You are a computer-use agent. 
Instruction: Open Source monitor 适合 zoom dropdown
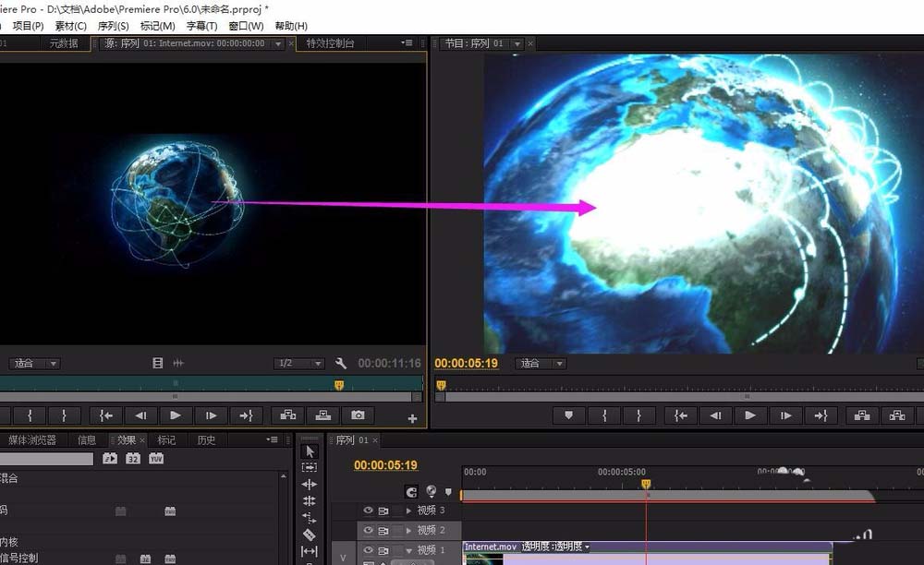point(33,364)
